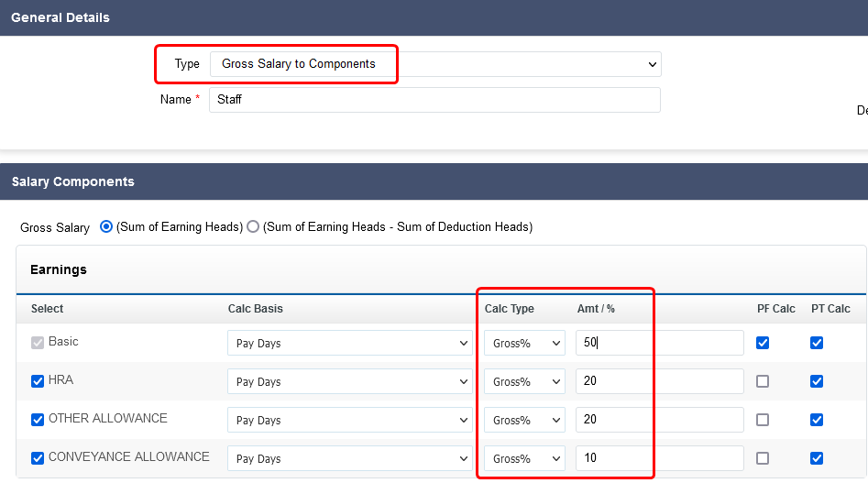Image resolution: width=868 pixels, height=483 pixels.
Task: Toggle PF Calc checkbox for Basic
Action: [x=763, y=343]
